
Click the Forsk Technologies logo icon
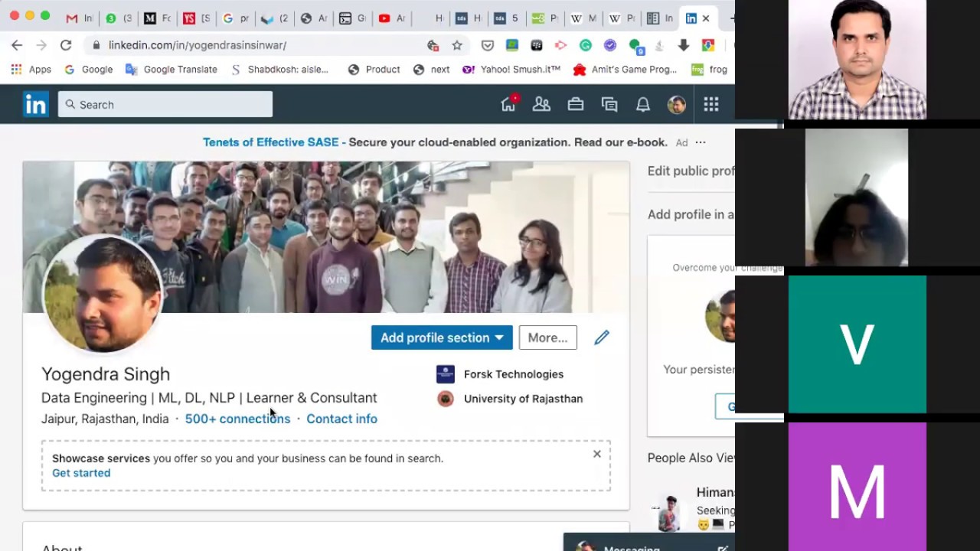coord(446,374)
